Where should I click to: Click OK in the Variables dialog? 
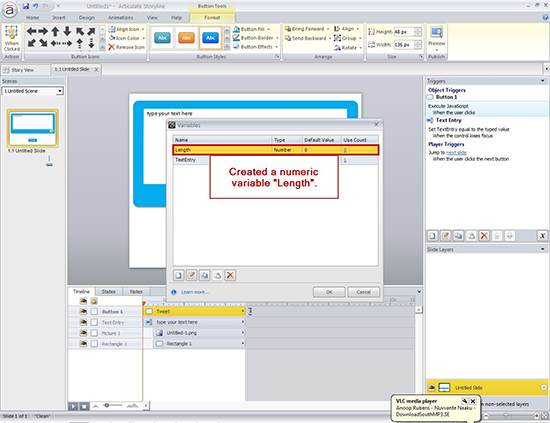[329, 292]
